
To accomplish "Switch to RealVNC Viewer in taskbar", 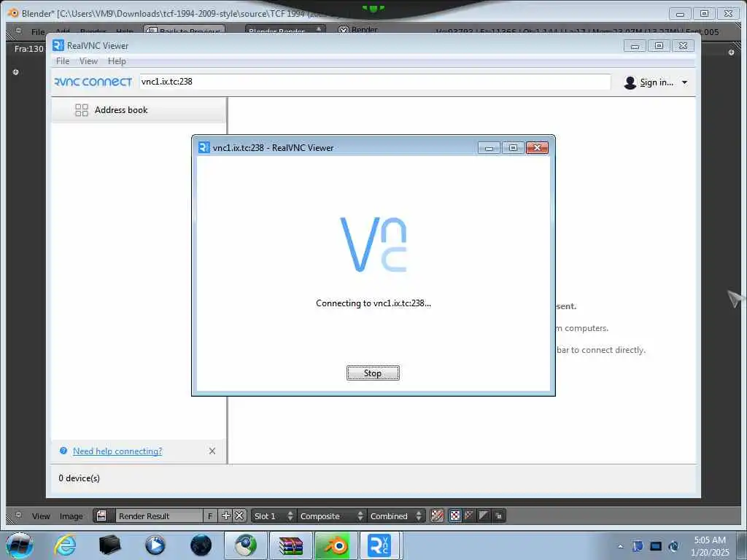I will [x=381, y=545].
